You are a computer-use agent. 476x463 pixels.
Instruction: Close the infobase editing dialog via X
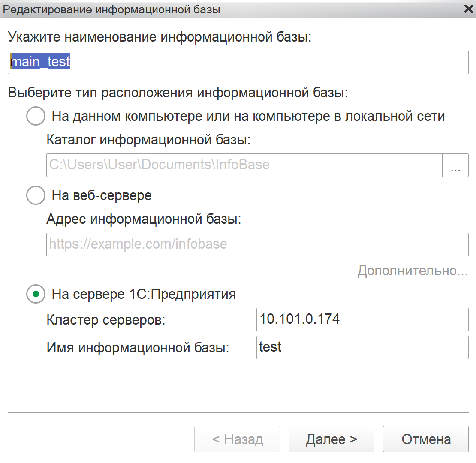pyautogui.click(x=468, y=9)
